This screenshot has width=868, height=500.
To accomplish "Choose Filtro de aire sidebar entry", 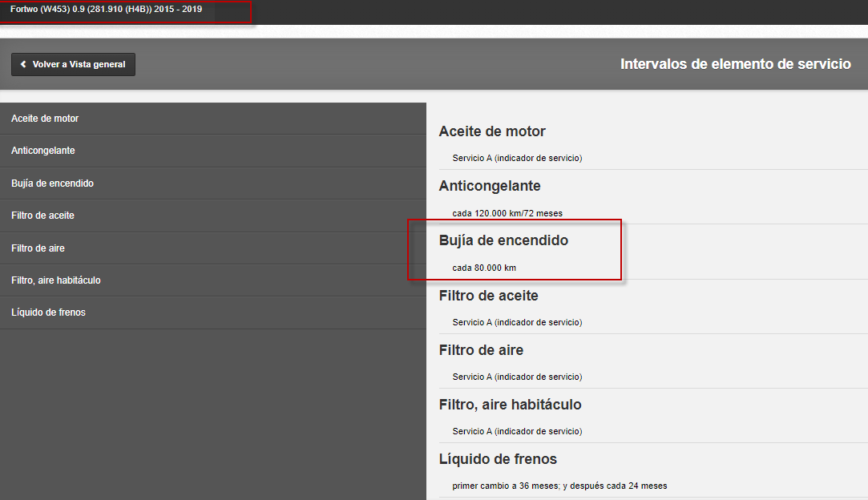I will point(213,248).
